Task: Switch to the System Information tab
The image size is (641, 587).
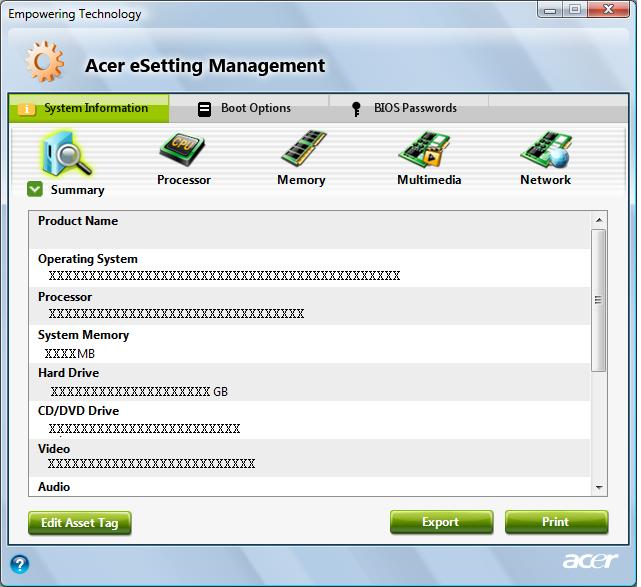Action: tap(89, 108)
